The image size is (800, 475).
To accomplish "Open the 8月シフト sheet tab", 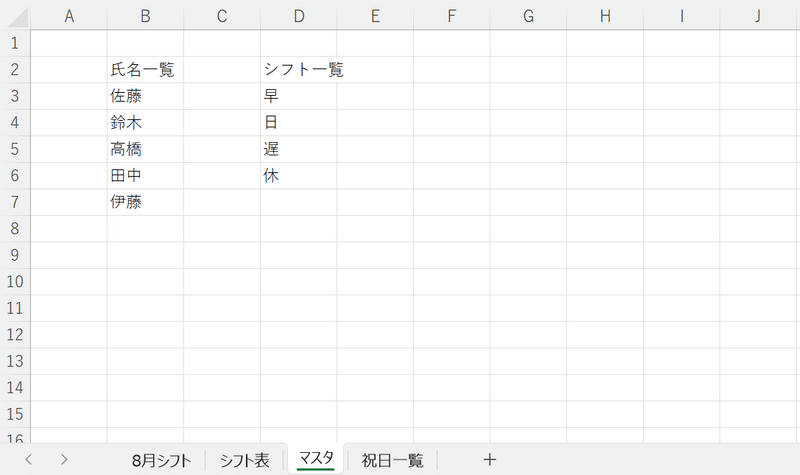I will [161, 460].
